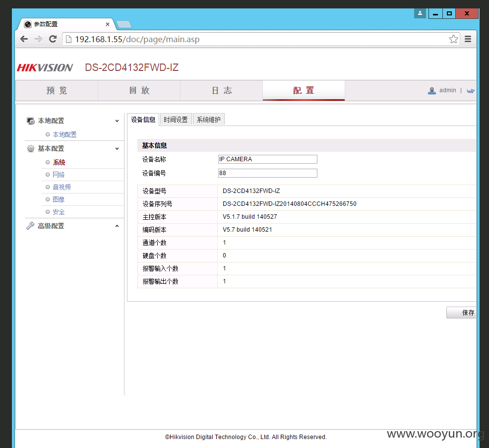Image resolution: width=489 pixels, height=448 pixels.
Task: Open the 本地配置 sub-item link
Action: click(x=64, y=134)
